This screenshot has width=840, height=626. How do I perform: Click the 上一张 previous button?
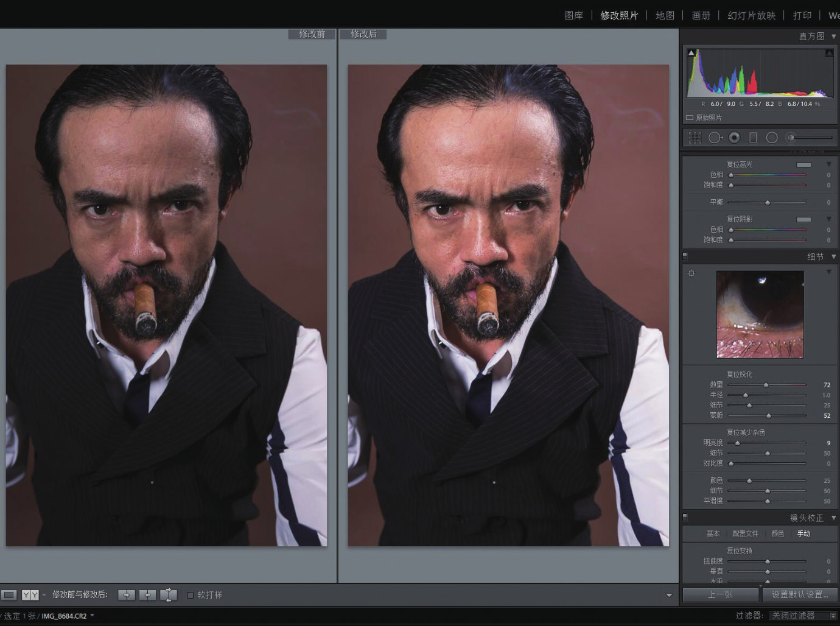click(720, 594)
